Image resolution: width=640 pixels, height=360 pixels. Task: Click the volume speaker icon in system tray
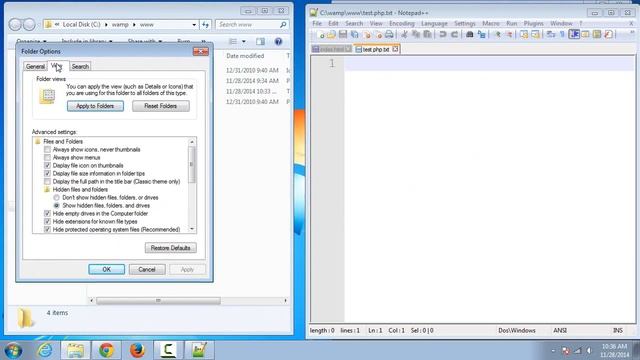pyautogui.click(x=589, y=351)
